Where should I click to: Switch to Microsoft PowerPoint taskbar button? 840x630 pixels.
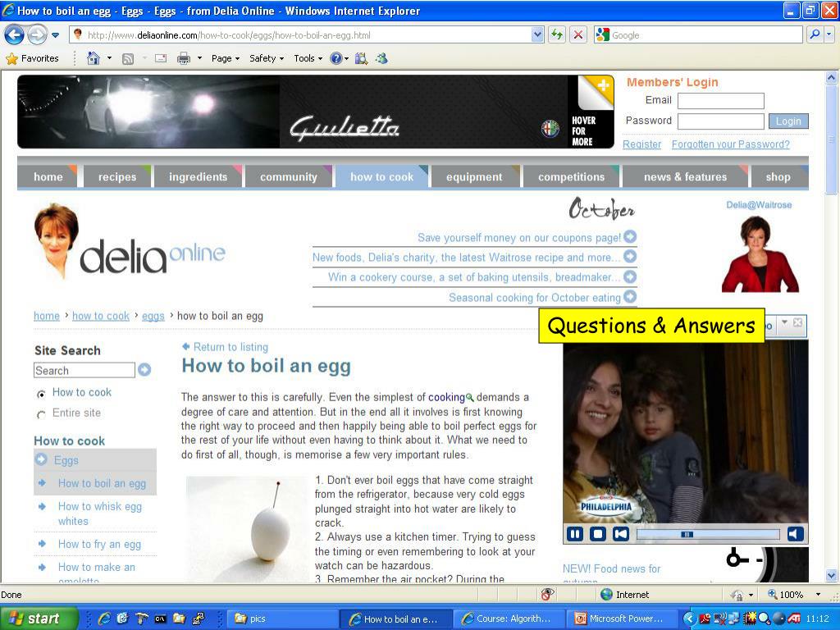(620, 619)
